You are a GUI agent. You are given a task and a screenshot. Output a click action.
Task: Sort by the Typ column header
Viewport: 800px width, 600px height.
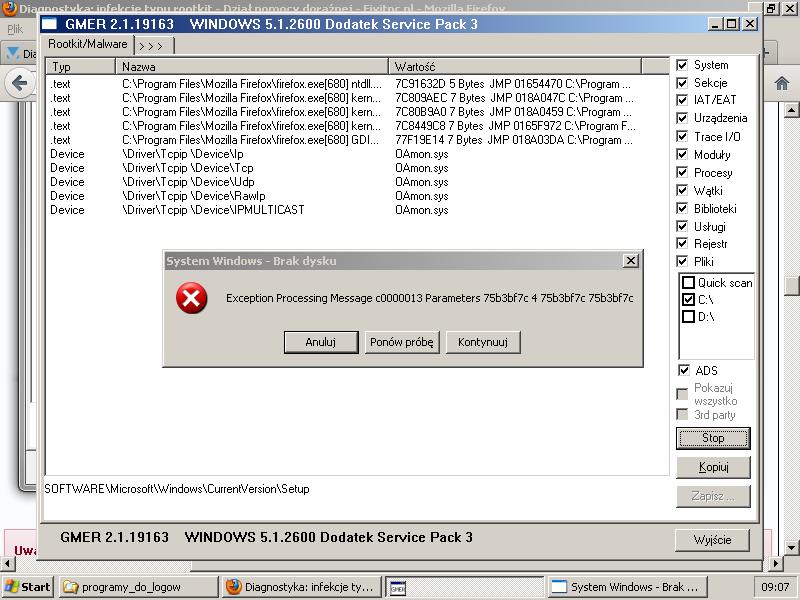(81, 67)
